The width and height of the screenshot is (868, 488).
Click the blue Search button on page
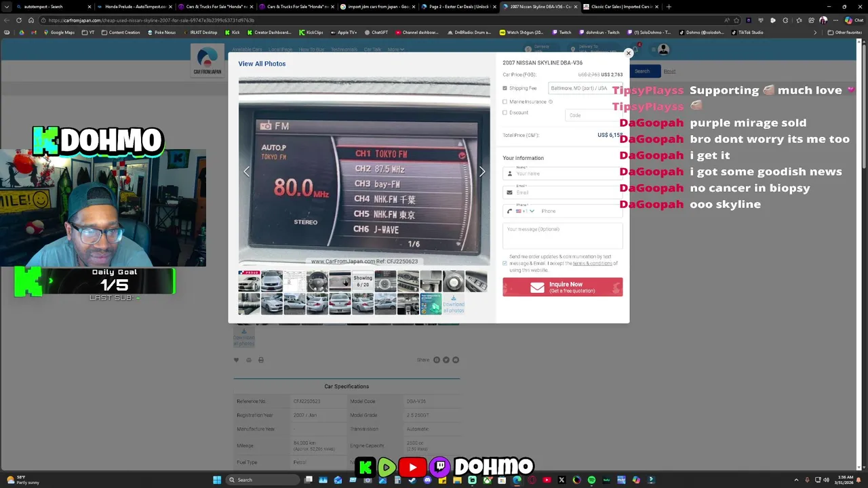pyautogui.click(x=642, y=71)
